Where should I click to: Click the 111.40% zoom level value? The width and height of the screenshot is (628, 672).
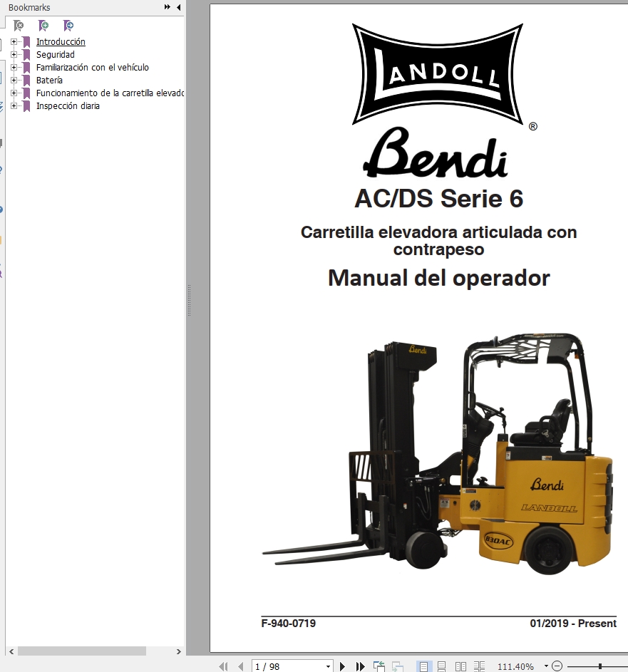click(x=515, y=666)
